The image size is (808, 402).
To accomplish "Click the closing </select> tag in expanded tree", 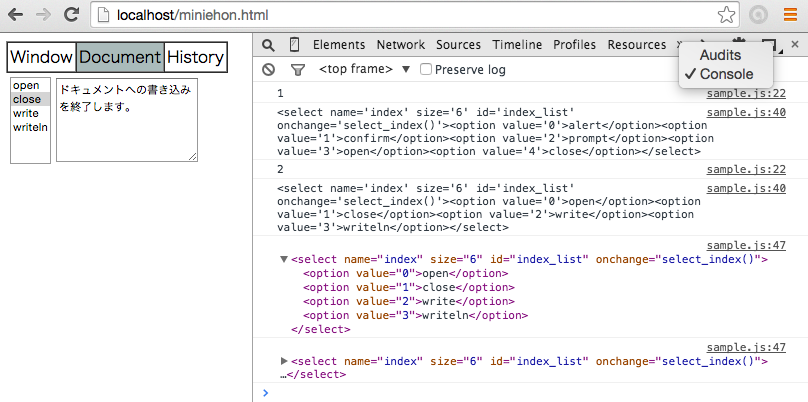I will [321, 329].
